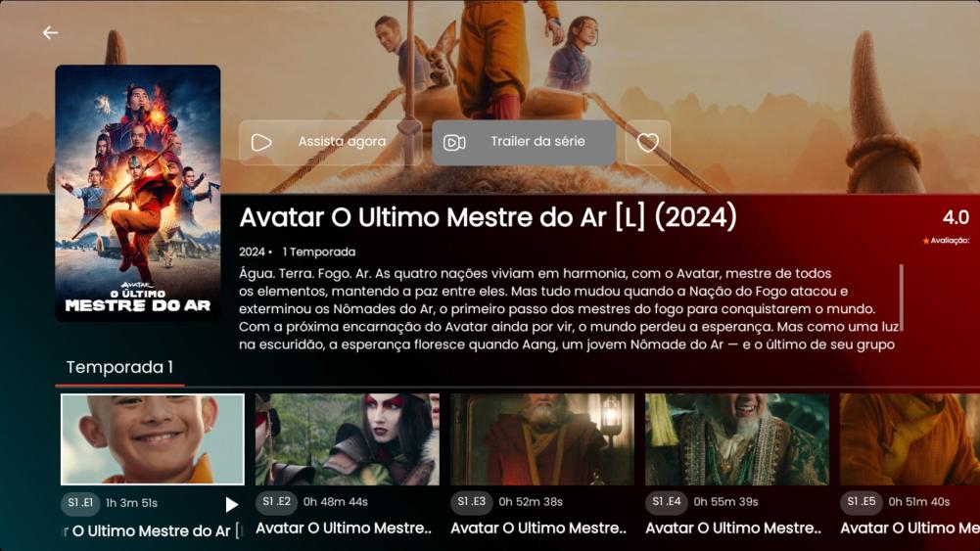
Task: Click the episode 3 title text
Action: pos(538,528)
